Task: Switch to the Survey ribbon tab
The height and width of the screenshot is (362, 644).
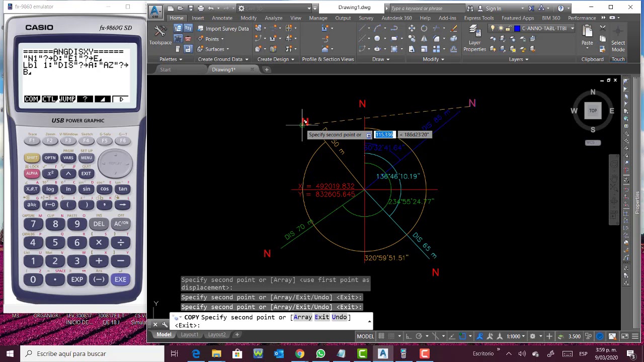Action: point(366,18)
